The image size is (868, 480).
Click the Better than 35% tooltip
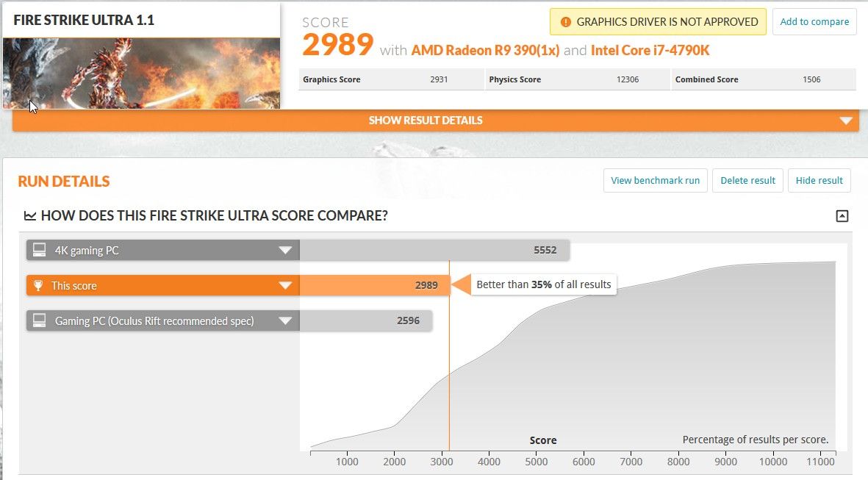pos(544,284)
